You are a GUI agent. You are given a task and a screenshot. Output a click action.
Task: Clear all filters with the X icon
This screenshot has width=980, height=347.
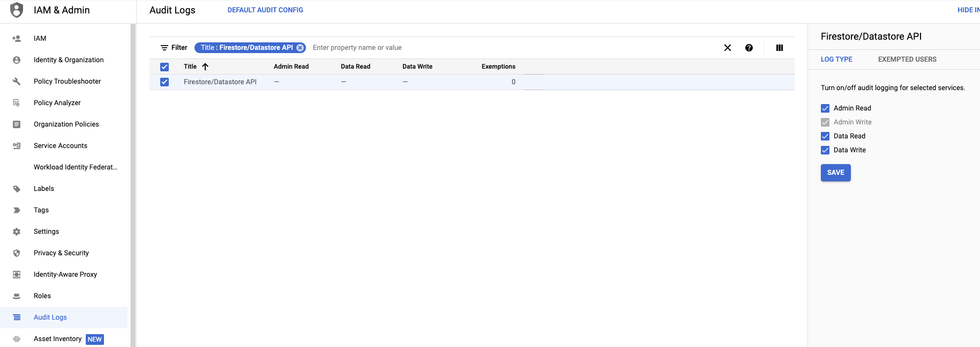728,48
